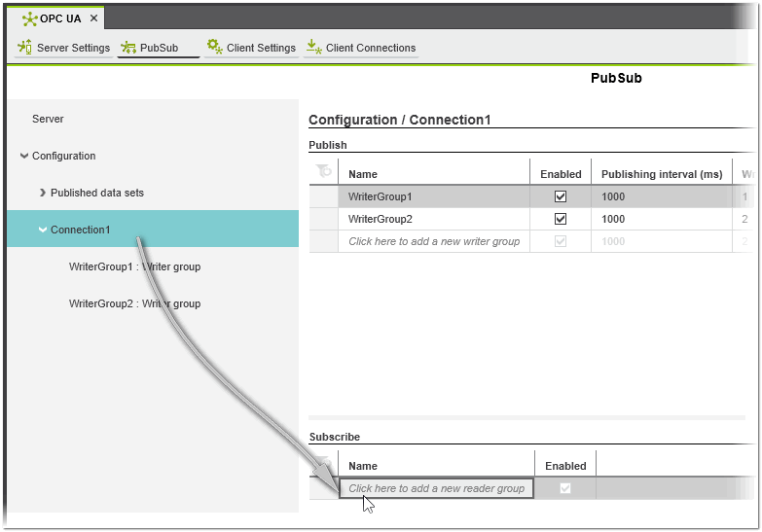Click to add a new writer group
The height and width of the screenshot is (532, 762).
pos(434,241)
